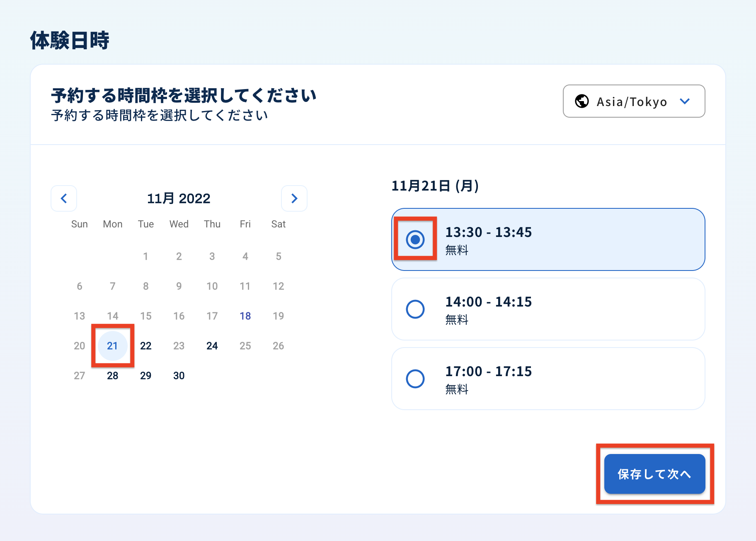Select the 17:00 - 17:15 radio button
The image size is (756, 541).
(415, 379)
